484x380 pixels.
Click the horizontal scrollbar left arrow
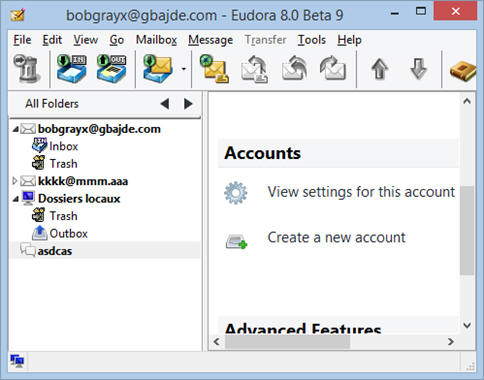pos(217,342)
